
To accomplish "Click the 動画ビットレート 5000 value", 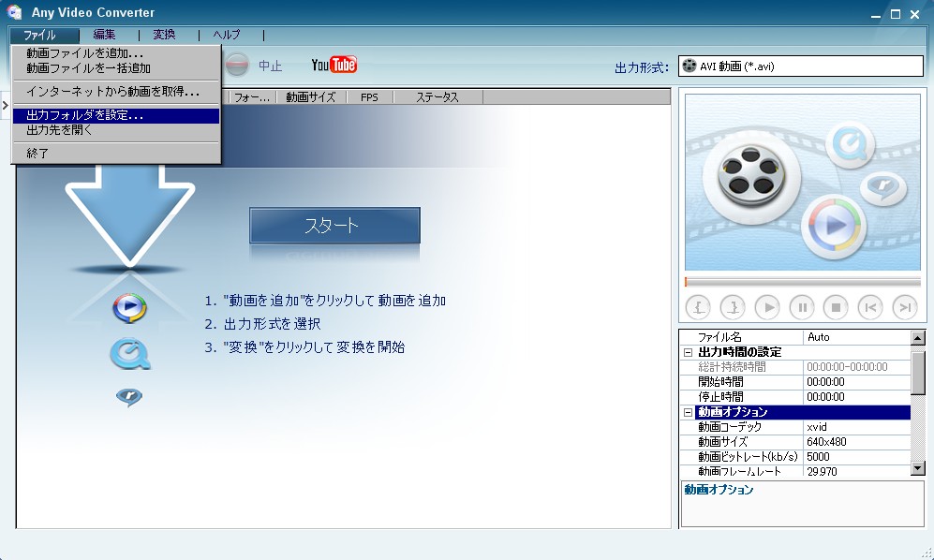I will (857, 457).
